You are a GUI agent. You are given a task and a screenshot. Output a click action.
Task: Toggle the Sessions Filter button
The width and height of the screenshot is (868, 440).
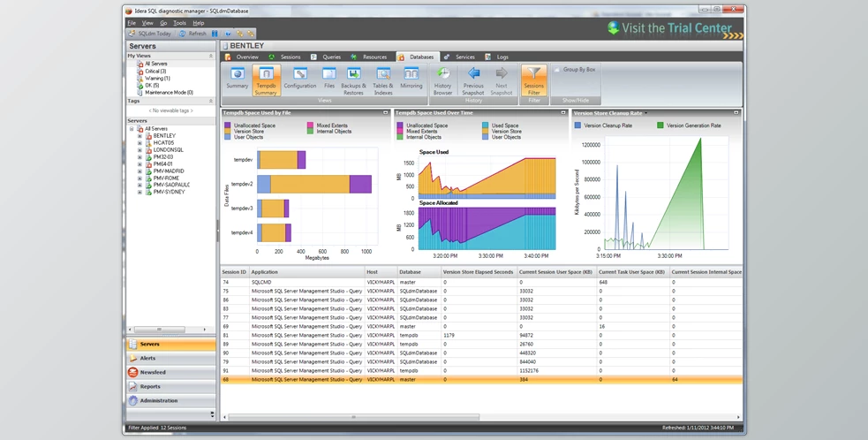(x=533, y=81)
